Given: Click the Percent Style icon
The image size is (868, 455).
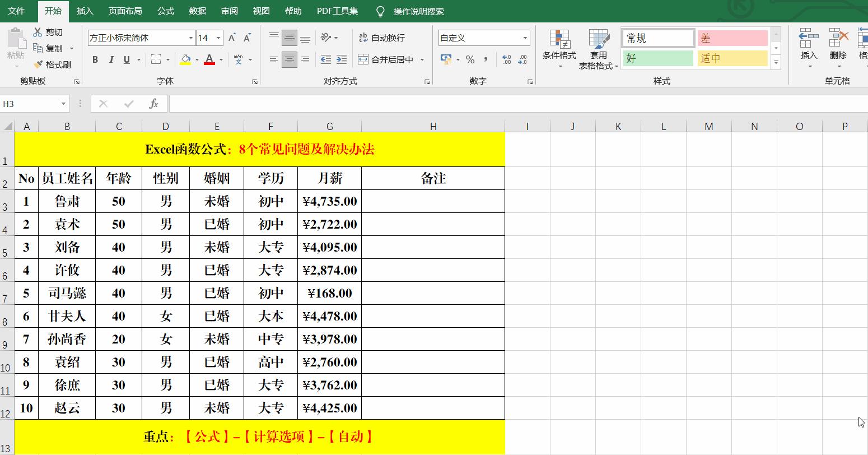Looking at the screenshot, I should click(x=471, y=59).
